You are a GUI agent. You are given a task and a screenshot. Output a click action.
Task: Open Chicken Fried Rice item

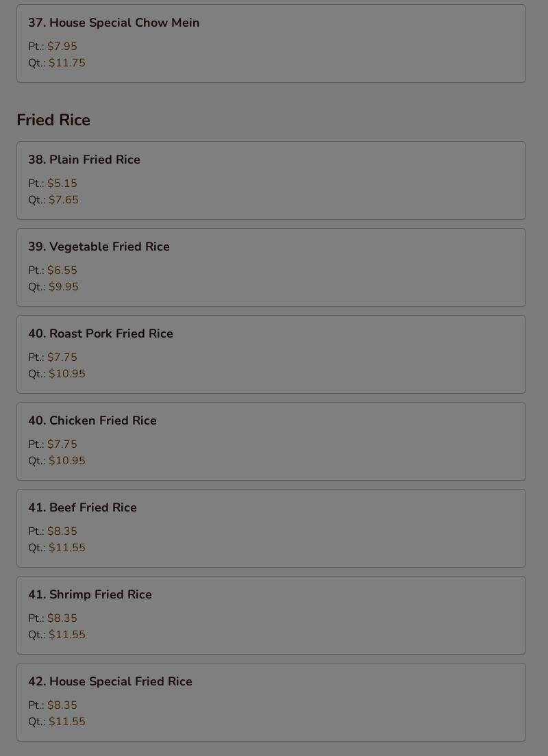[x=271, y=441]
